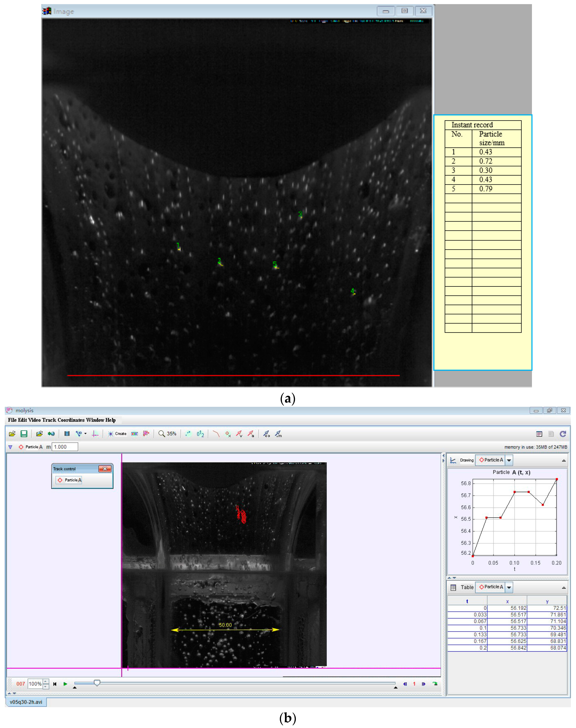The width and height of the screenshot is (576, 728).
Task: Expand the blue triangle track menu
Action: point(10,447)
